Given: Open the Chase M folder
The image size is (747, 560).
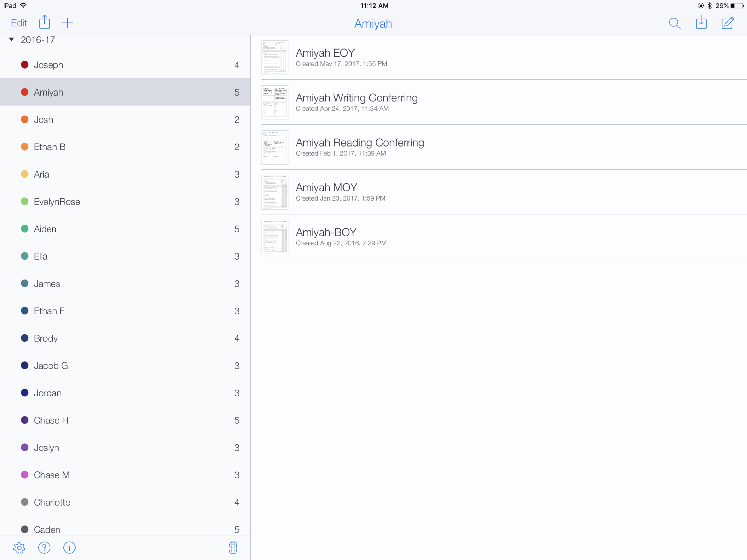Looking at the screenshot, I should [x=125, y=475].
